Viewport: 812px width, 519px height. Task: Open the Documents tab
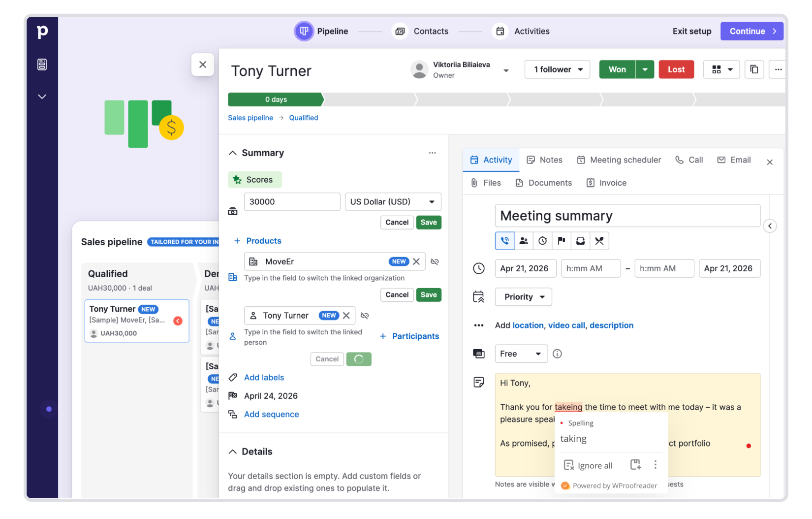tap(543, 183)
